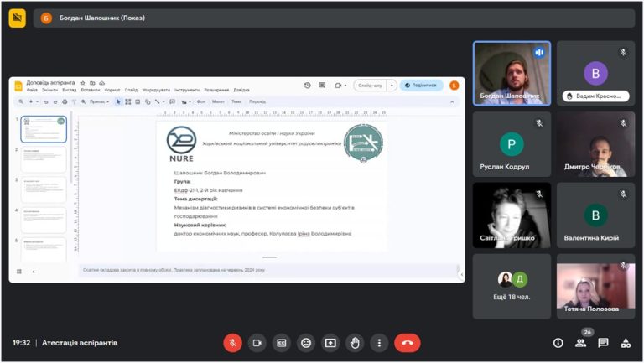
Task: Open version history clock icon in Slides
Action: pos(307,86)
